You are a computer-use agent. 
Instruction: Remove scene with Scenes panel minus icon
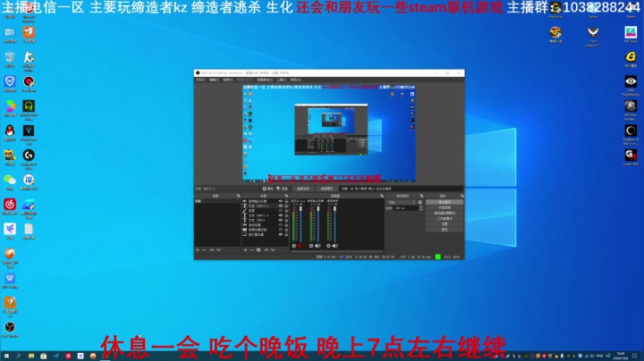click(204, 250)
